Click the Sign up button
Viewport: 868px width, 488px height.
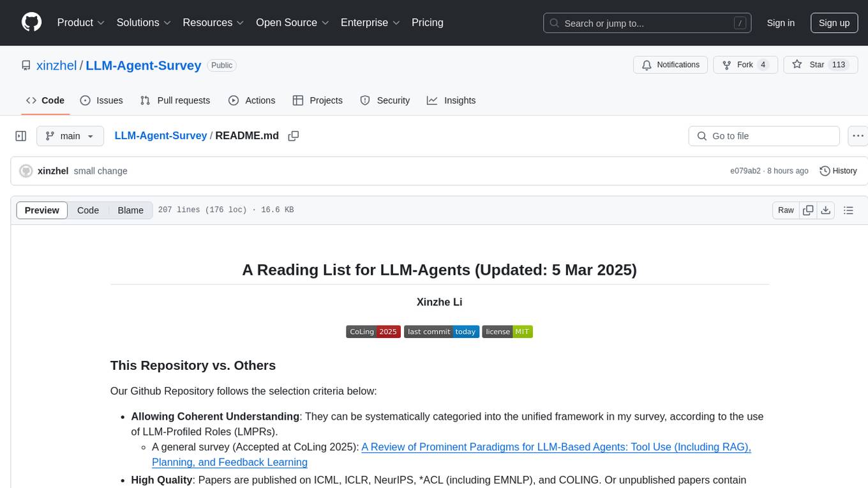click(834, 23)
